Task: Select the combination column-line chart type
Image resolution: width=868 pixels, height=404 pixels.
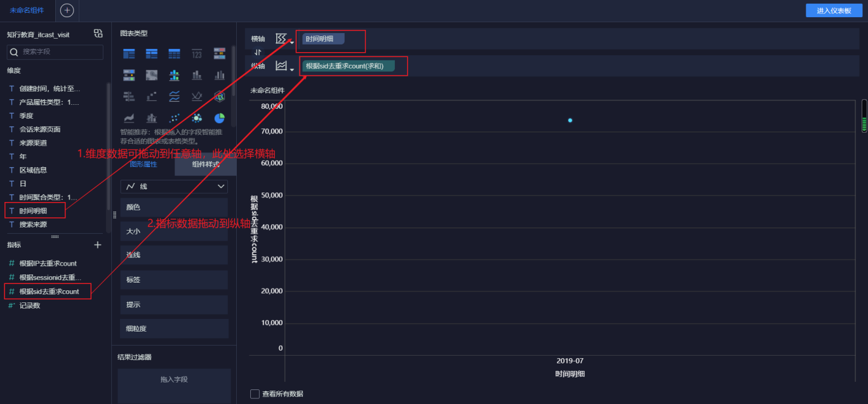Action: [x=152, y=118]
